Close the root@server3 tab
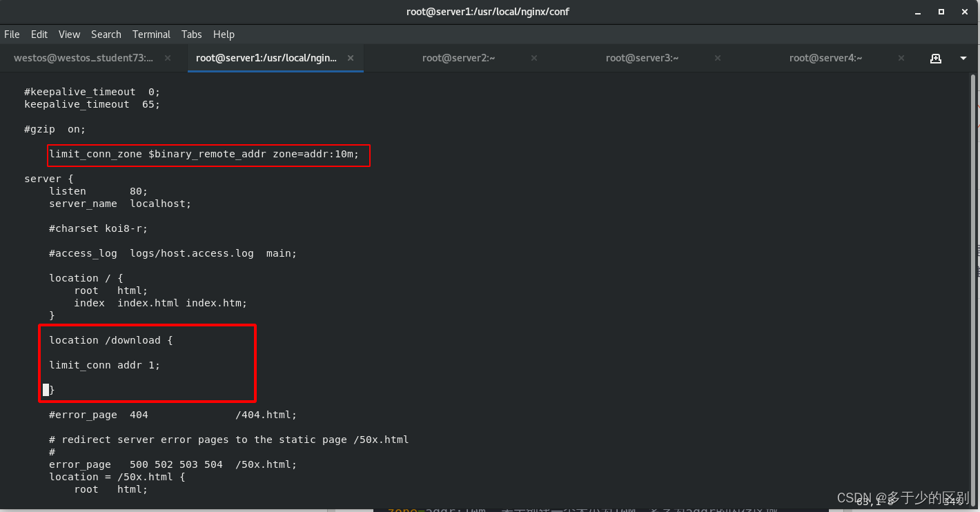980x512 pixels. 718,59
